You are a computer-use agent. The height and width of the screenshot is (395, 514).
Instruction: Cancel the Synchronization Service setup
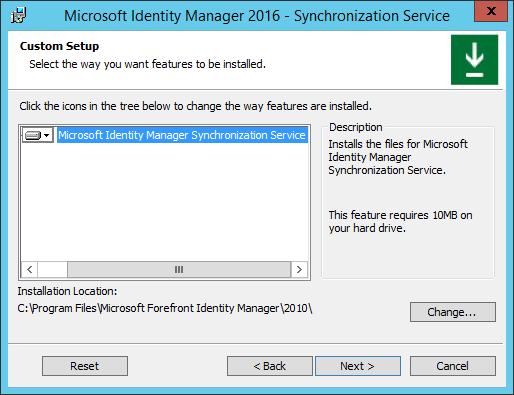click(453, 366)
